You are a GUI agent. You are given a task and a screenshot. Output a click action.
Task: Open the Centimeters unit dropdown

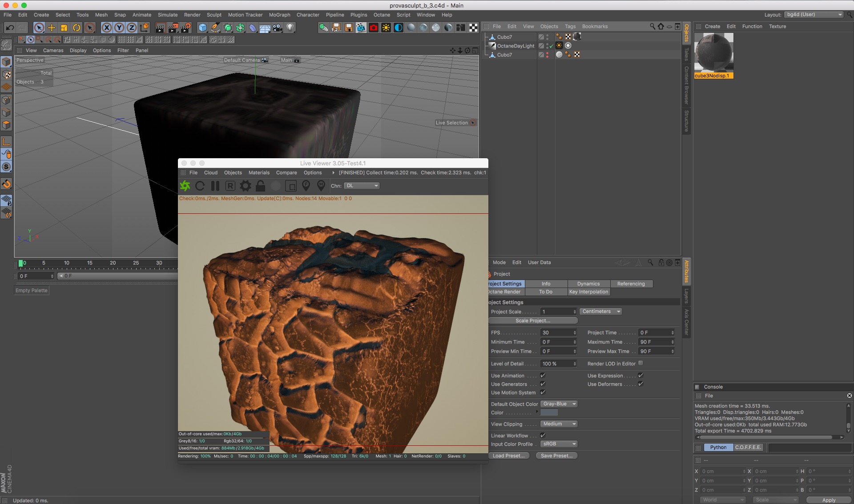[600, 312]
